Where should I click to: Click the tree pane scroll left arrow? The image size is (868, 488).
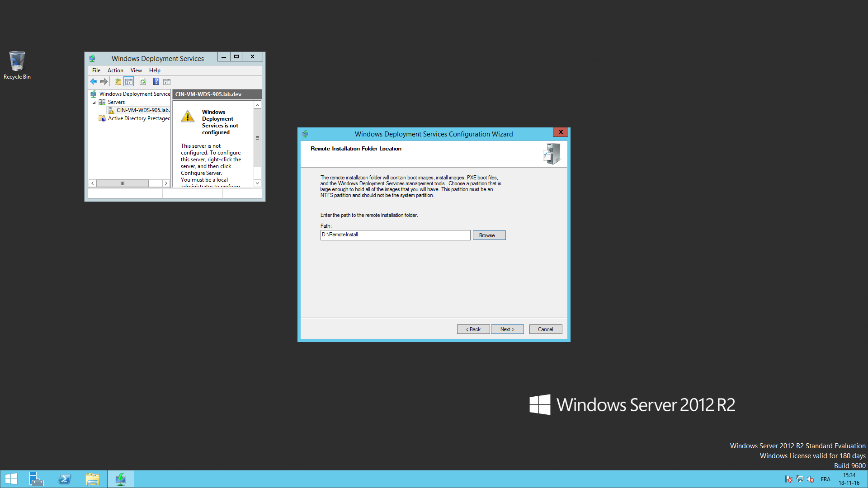tap(93, 183)
